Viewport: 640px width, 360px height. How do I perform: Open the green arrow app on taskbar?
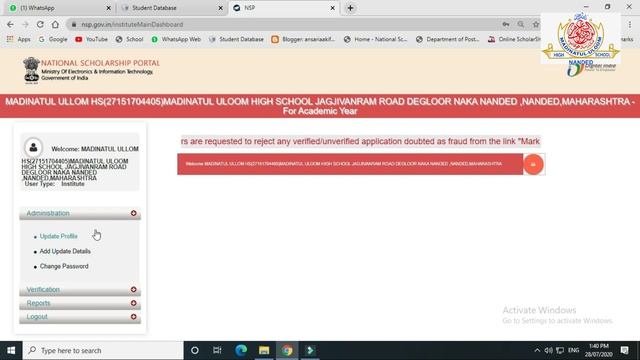tap(310, 351)
